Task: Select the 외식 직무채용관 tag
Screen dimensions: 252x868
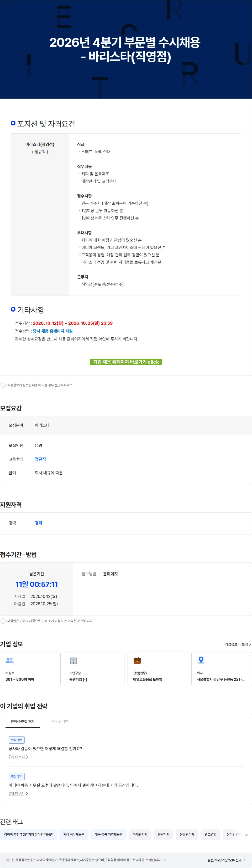Action: point(74,834)
